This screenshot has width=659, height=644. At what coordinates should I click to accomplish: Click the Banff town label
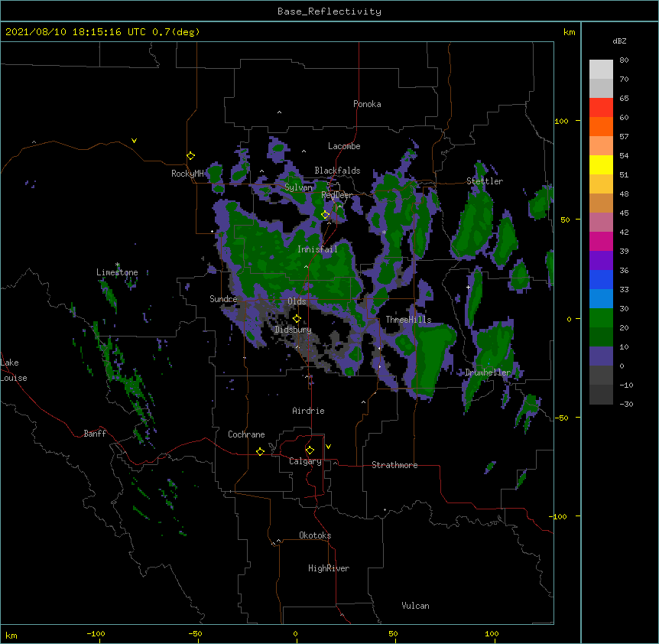coord(95,434)
